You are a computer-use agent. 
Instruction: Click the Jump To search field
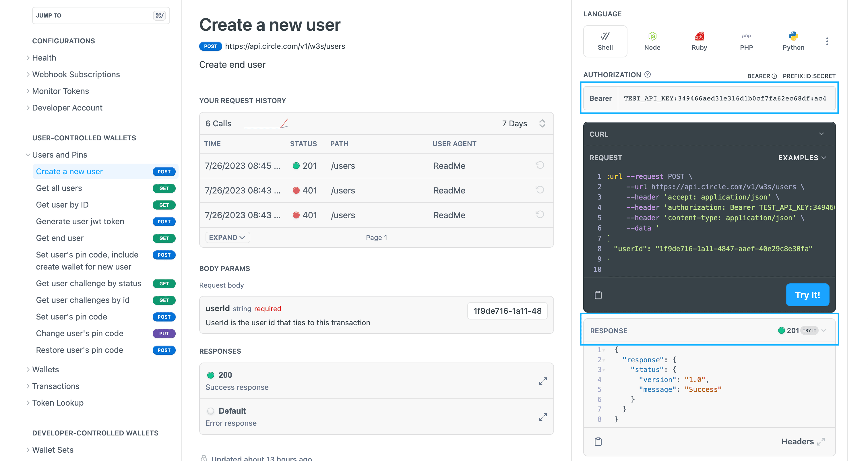tap(101, 16)
